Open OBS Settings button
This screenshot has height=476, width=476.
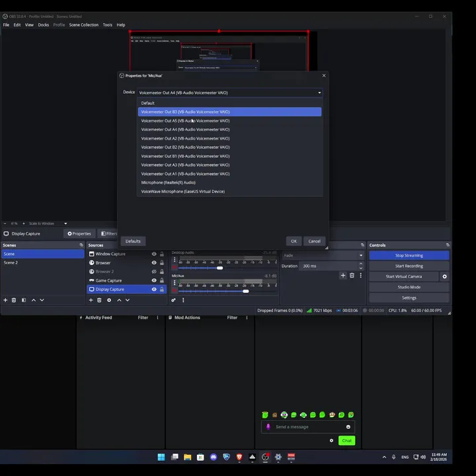(x=409, y=297)
